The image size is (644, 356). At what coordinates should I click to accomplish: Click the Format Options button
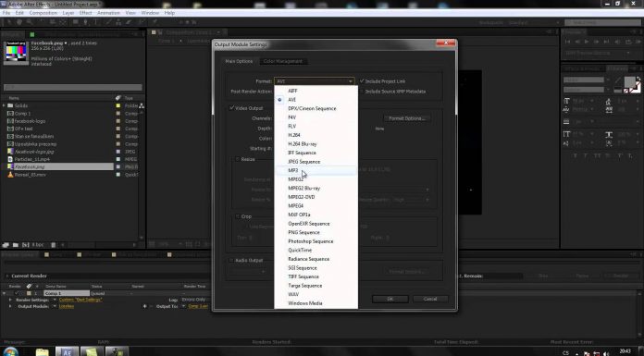(406, 118)
